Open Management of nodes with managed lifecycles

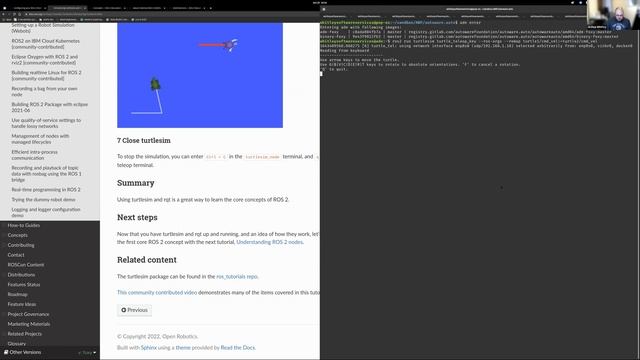[x=40, y=139]
